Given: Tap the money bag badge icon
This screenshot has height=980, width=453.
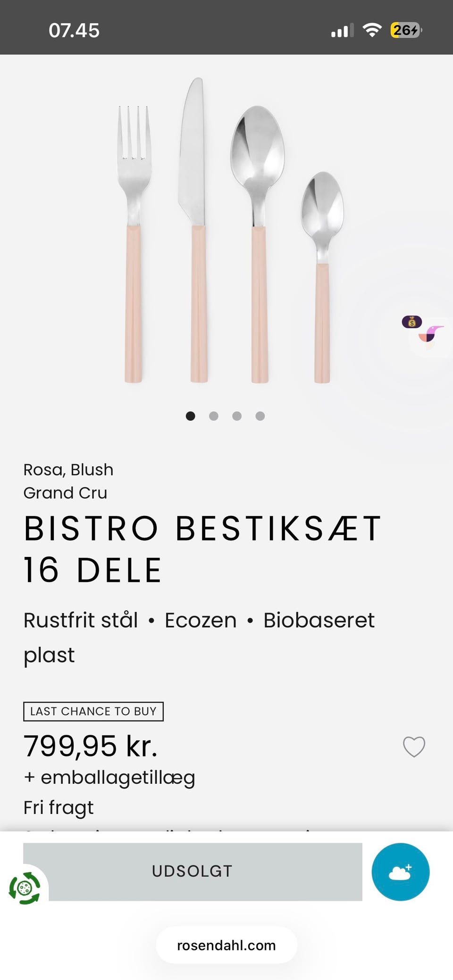Looking at the screenshot, I should (411, 322).
